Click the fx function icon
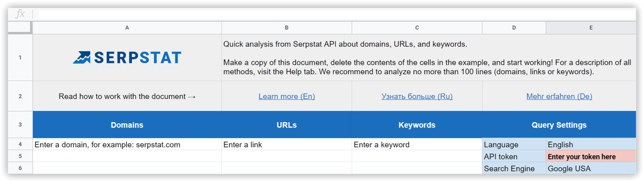Image resolution: width=644 pixels, height=182 pixels. click(20, 14)
